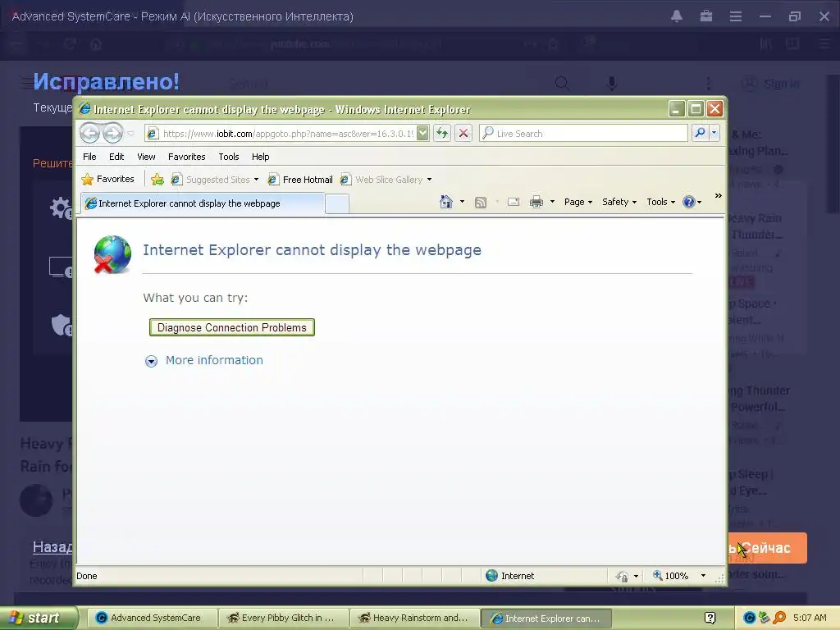This screenshot has width=840, height=630.
Task: Open the blue Help question mark icon
Action: (x=689, y=202)
